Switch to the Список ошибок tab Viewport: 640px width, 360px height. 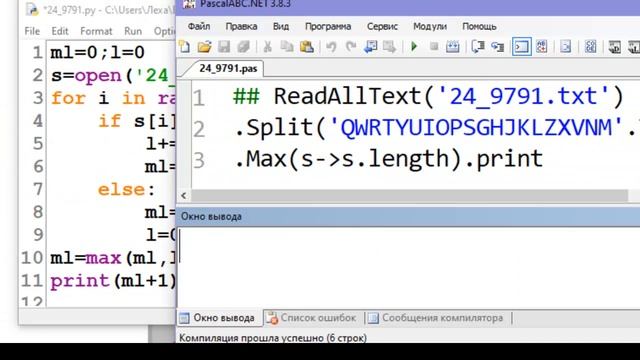click(x=312, y=318)
